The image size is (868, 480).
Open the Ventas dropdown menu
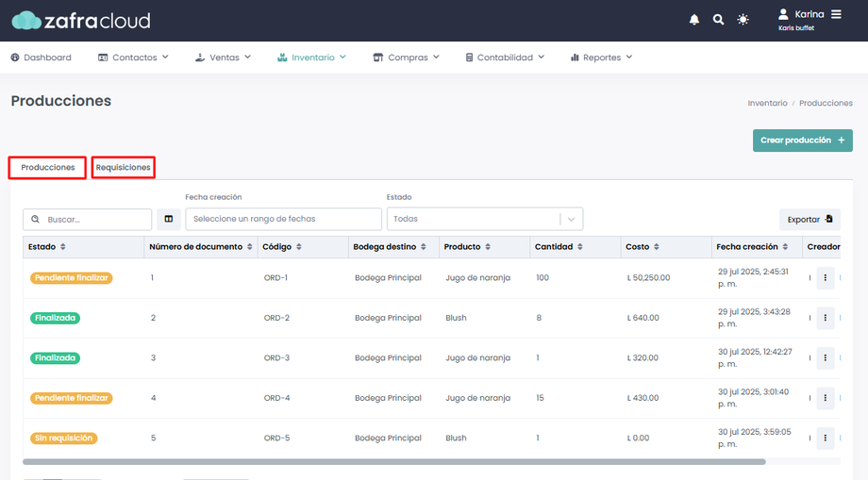[223, 58]
